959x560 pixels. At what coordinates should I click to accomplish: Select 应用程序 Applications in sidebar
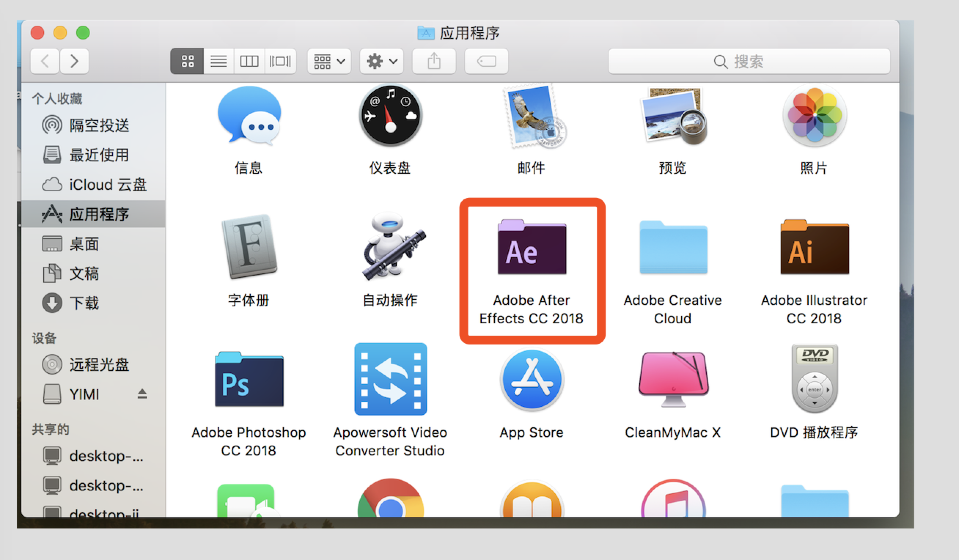93,214
